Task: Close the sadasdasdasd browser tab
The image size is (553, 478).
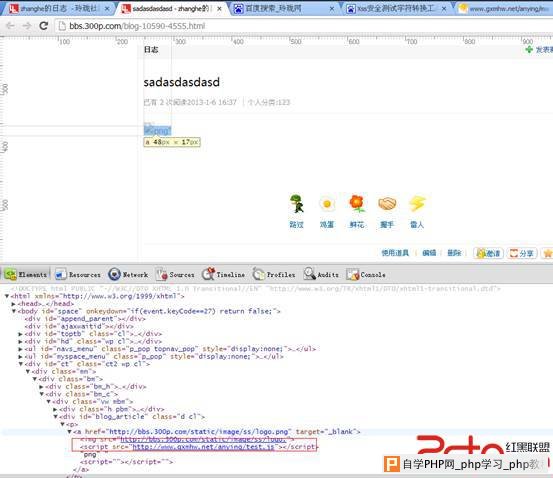Action: point(219,8)
